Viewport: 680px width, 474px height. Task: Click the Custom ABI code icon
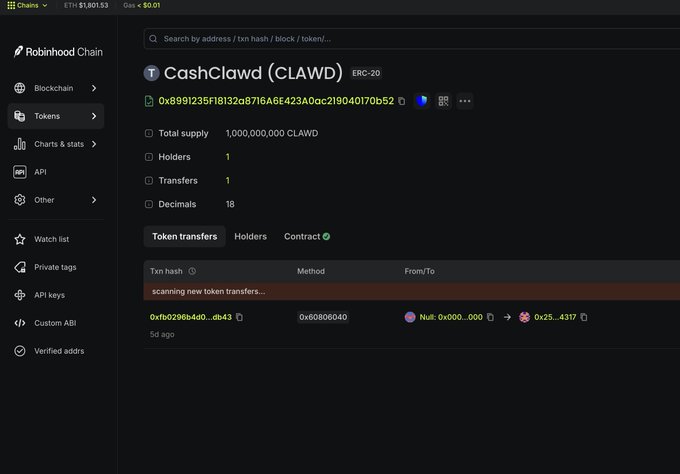(x=20, y=323)
